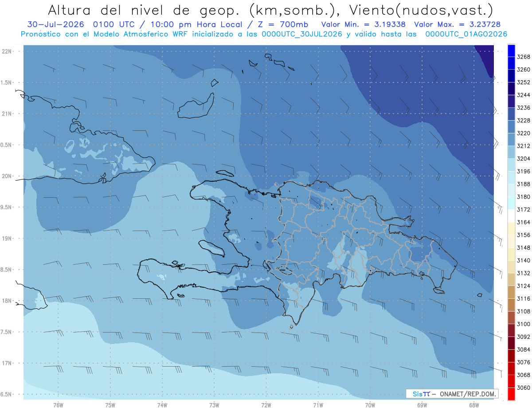Click the "Valor Max. = 3.23728" text
This screenshot has height=411, width=532.
tap(457, 24)
